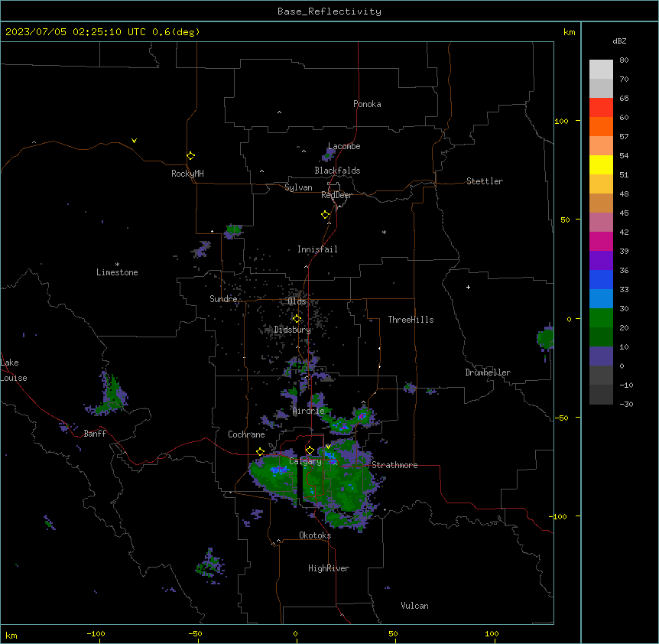659x644 pixels.
Task: Click the Cochrane town label
Action: point(246,434)
